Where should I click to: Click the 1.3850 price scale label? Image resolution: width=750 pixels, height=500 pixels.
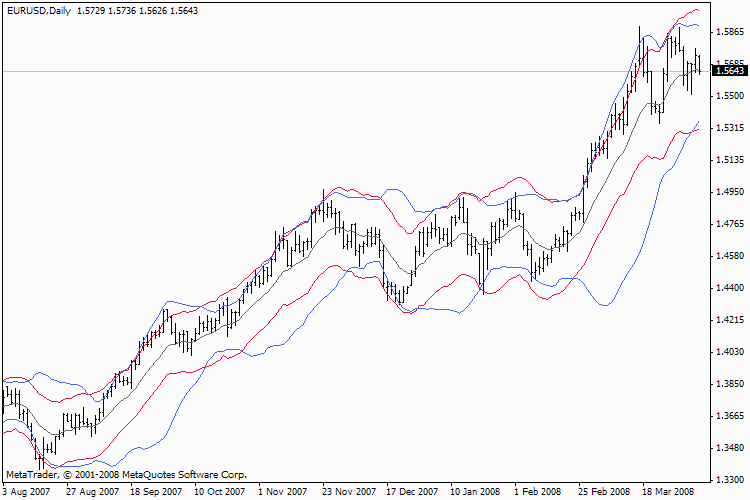point(730,384)
